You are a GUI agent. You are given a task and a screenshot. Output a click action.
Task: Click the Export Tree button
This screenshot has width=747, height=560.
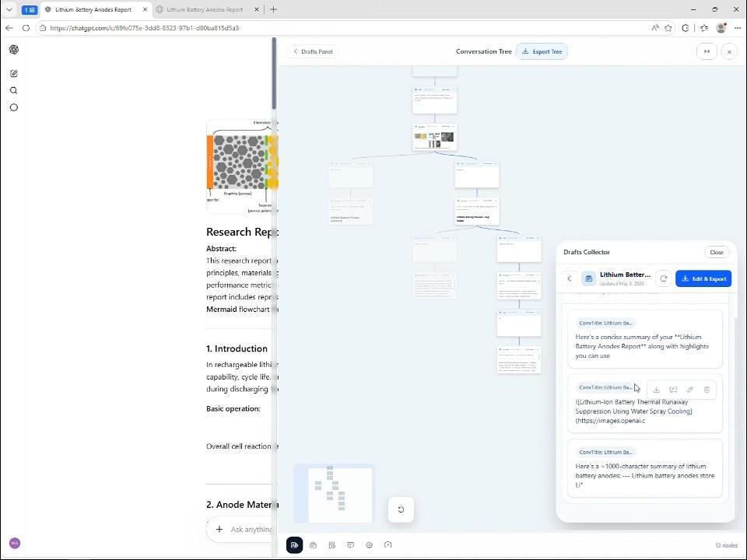click(x=542, y=51)
